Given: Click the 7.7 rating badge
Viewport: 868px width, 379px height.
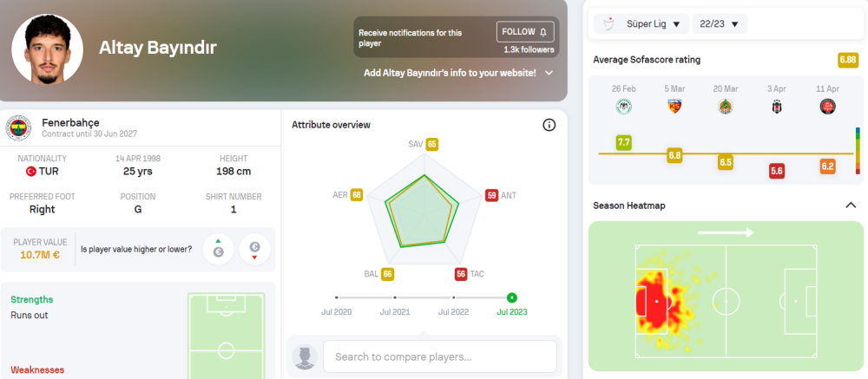Looking at the screenshot, I should click(623, 141).
